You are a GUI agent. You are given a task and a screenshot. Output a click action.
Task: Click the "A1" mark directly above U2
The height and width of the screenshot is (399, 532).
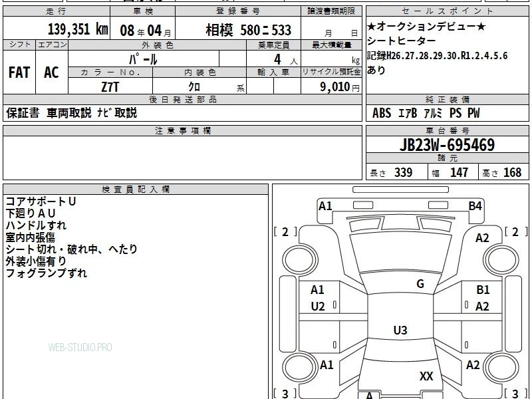[x=317, y=290]
